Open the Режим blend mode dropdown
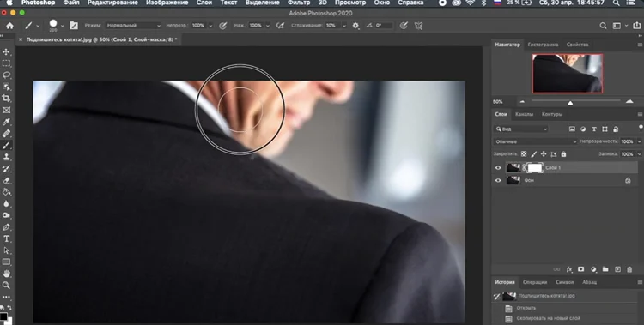Screen dimensions: 644x325 click(x=133, y=26)
